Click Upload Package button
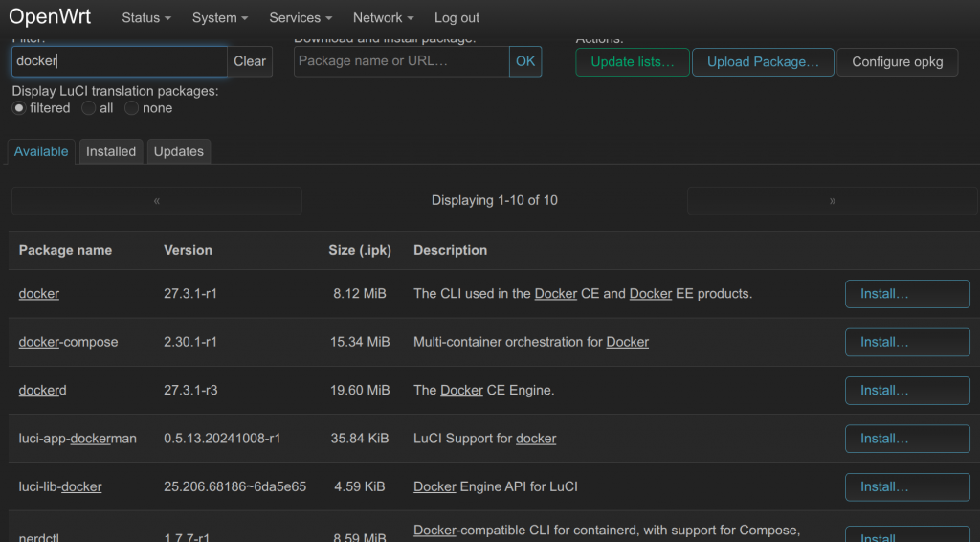The image size is (980, 542). (763, 62)
